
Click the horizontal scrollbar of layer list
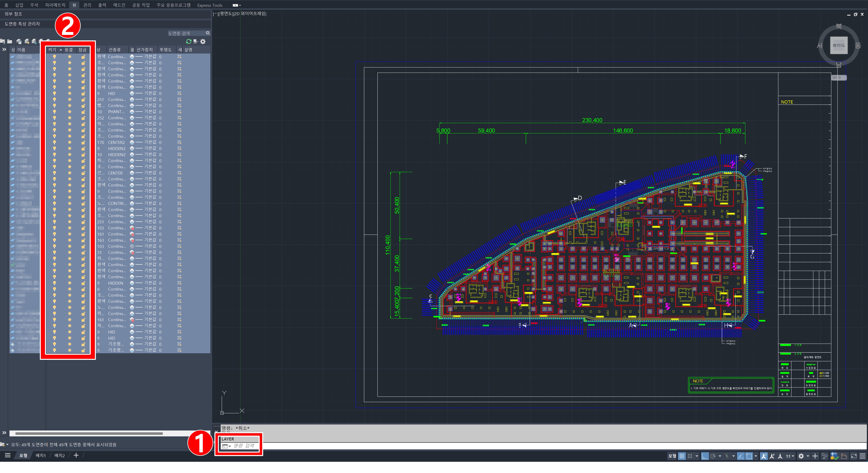point(89,433)
